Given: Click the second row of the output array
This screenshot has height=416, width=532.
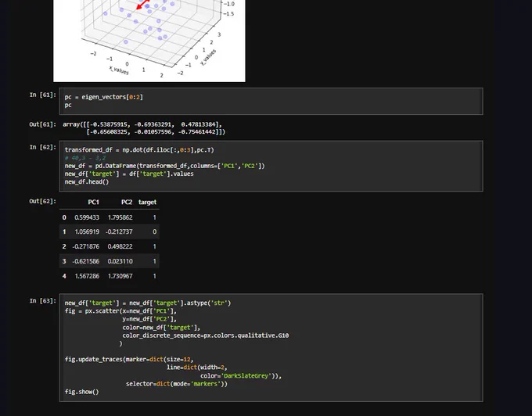Looking at the screenshot, I should point(156,132).
